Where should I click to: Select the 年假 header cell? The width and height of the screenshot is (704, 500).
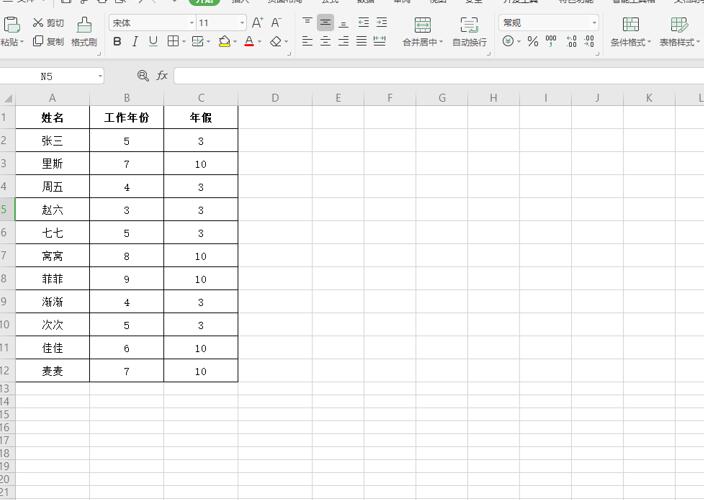tap(201, 118)
